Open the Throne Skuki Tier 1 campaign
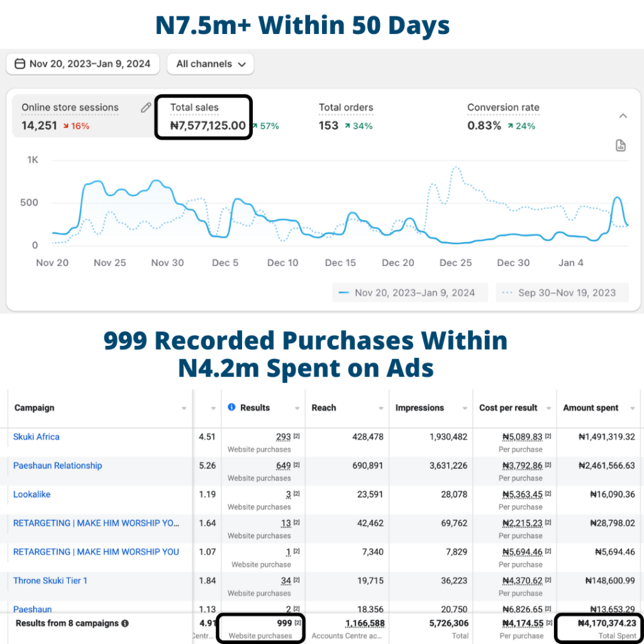Viewport: 644px width, 644px height. 50,580
